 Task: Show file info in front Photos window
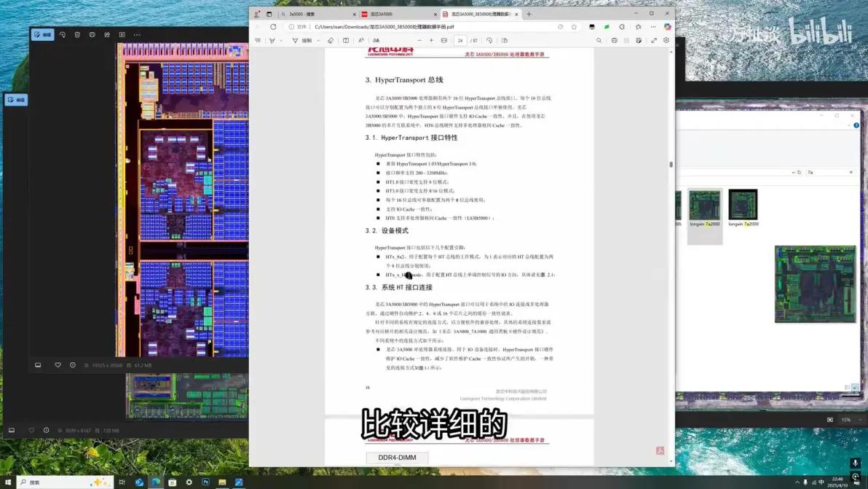(x=73, y=365)
